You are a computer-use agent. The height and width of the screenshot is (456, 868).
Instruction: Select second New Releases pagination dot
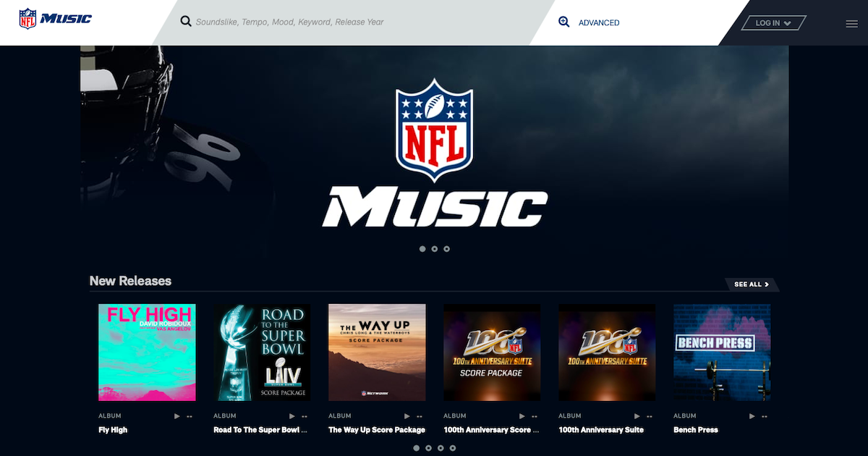(x=429, y=448)
